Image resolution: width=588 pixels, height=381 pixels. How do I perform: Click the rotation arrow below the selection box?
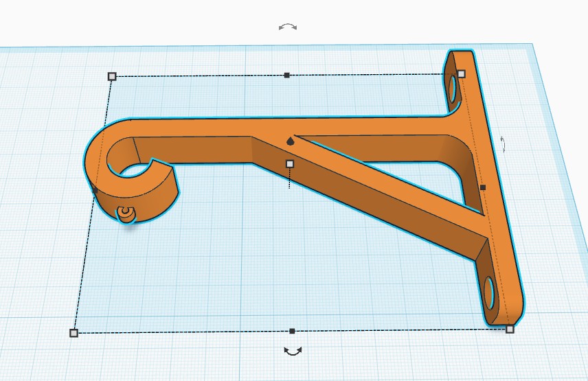[293, 351]
